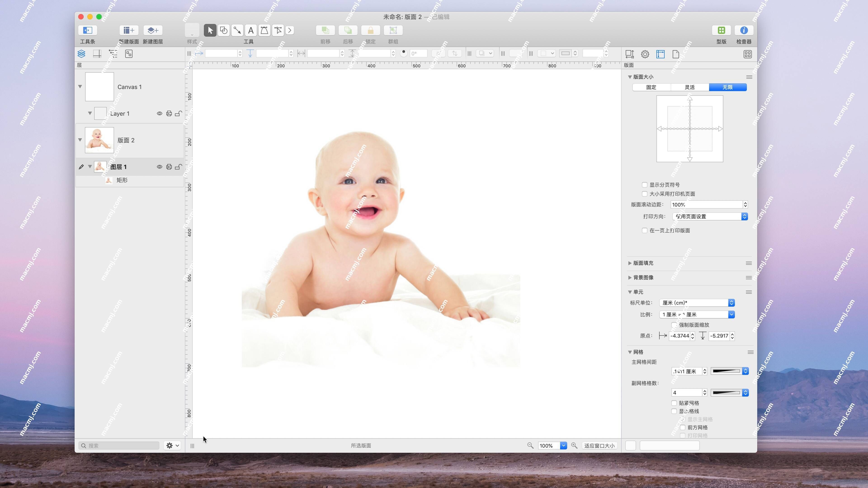Toggle visibility of Layer 1
Image resolution: width=868 pixels, height=488 pixels.
159,113
